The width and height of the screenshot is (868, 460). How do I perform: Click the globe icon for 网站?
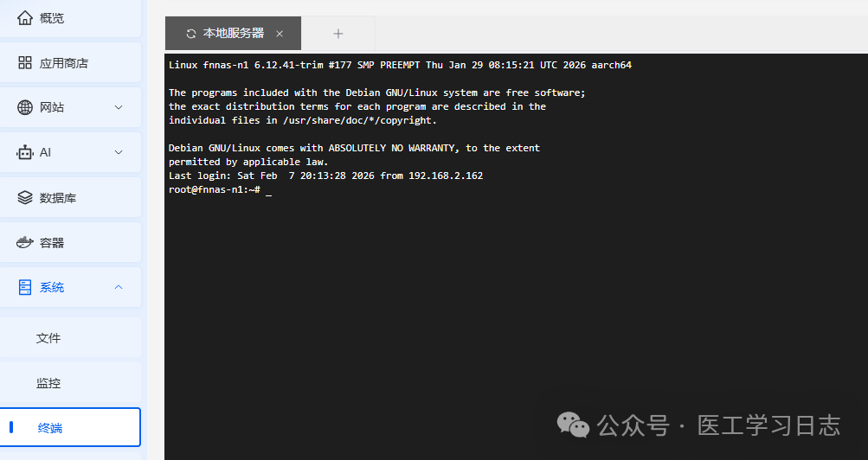coord(25,107)
